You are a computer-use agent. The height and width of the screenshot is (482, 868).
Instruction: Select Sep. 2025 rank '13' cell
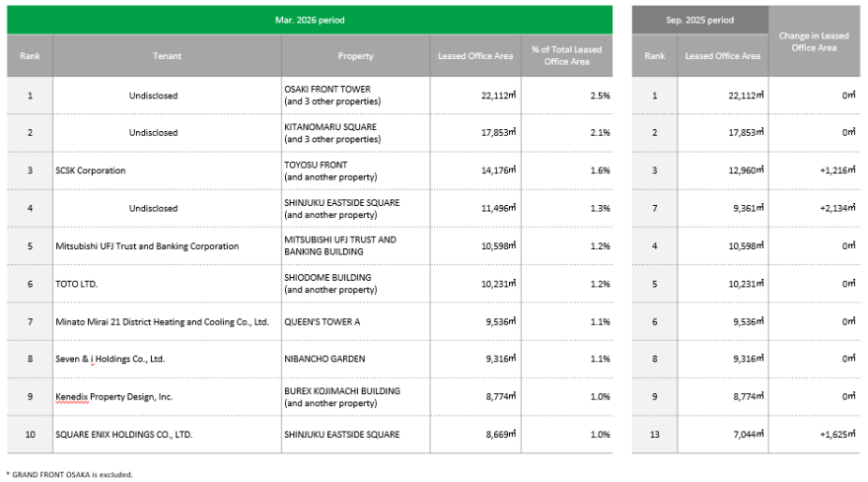pos(654,435)
